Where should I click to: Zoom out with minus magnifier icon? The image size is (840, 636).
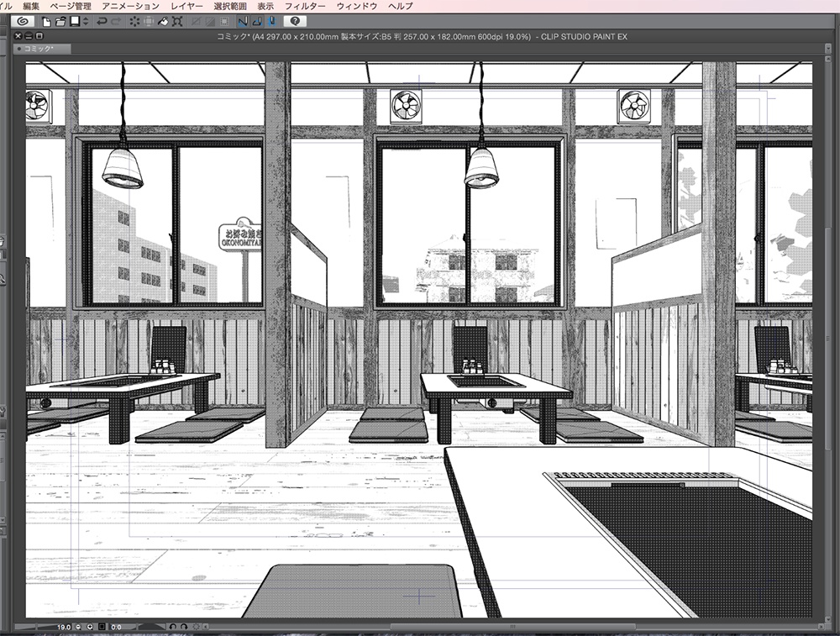click(x=78, y=627)
